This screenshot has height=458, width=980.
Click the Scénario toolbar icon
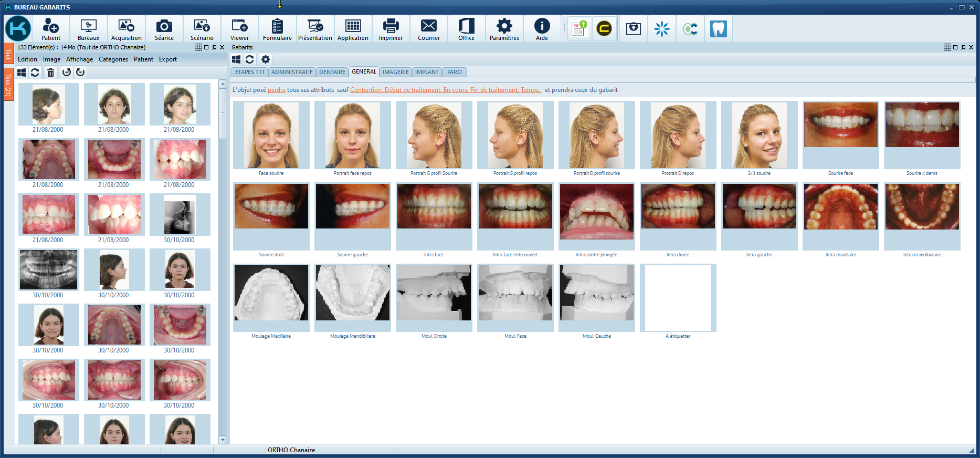202,29
